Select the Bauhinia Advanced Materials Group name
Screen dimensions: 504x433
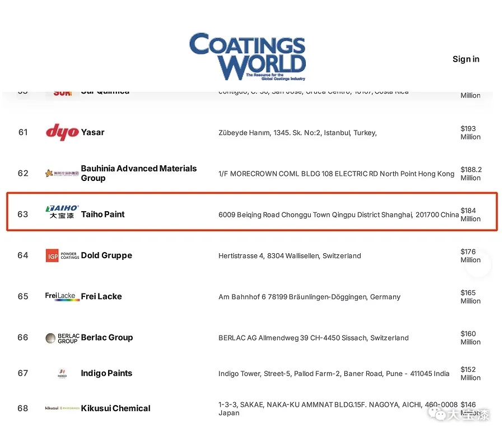[x=138, y=173]
